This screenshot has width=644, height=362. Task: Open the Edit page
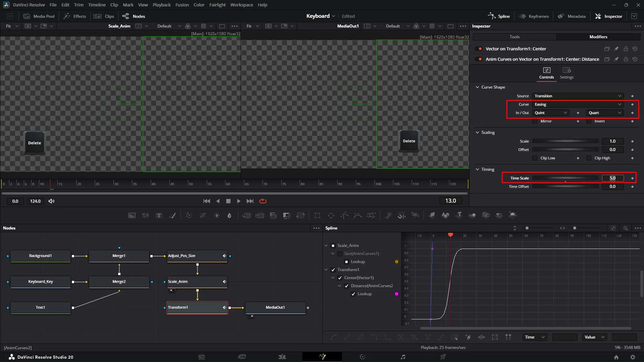pos(282,357)
